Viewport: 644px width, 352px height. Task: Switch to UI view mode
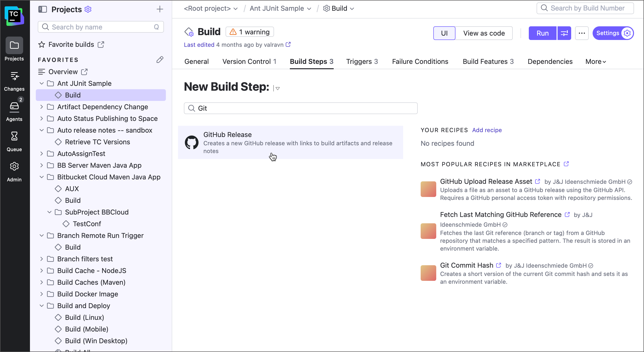444,33
